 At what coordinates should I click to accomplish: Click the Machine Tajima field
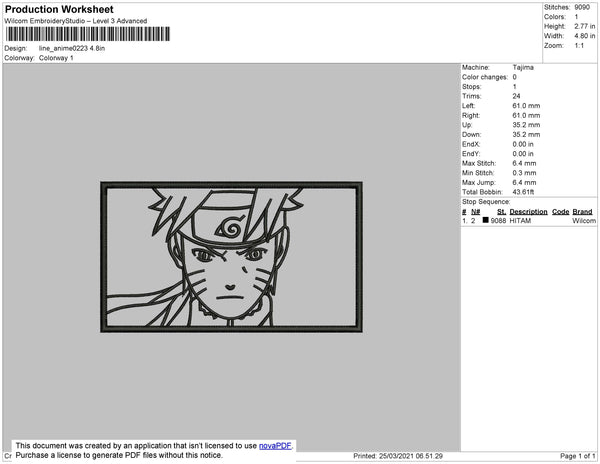pos(523,68)
